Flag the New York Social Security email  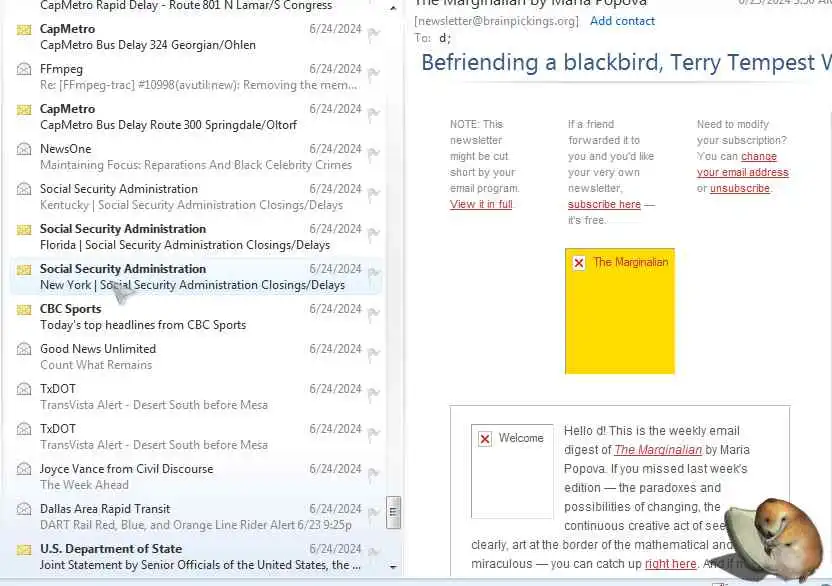coord(374,274)
